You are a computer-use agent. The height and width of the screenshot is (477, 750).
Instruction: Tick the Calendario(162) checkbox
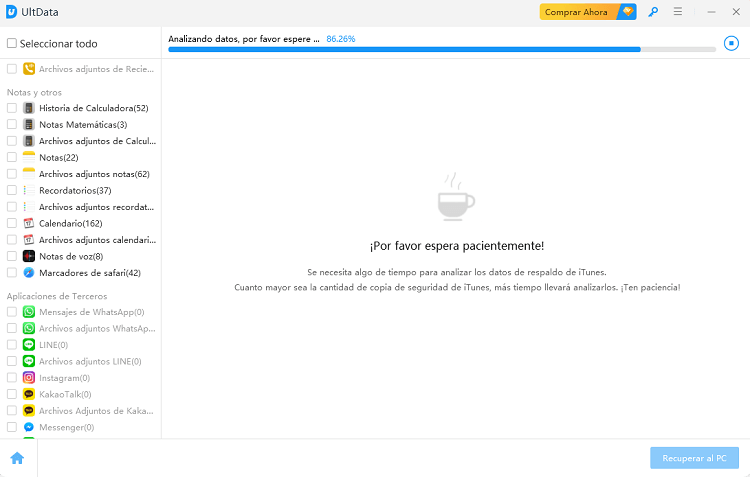click(x=12, y=223)
